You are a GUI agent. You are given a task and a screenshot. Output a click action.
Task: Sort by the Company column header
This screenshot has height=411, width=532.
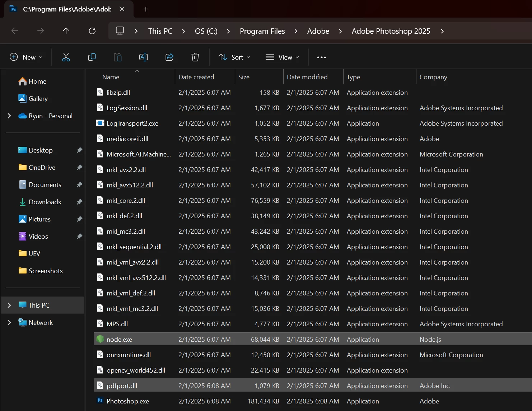click(x=433, y=77)
